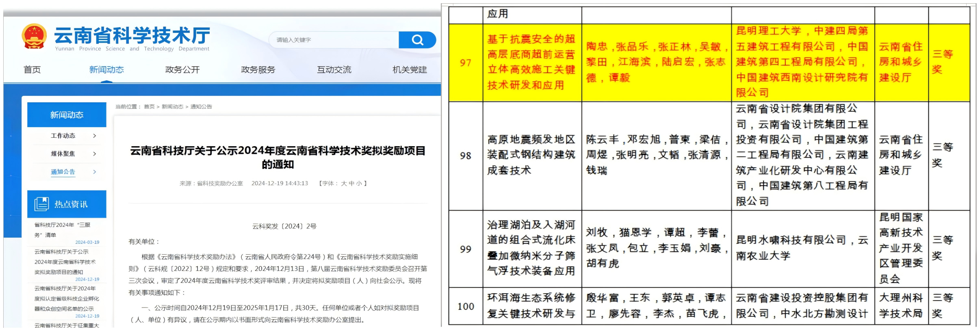980x331 pixels.
Task: Open the 互动交流 navigation item
Action: (x=334, y=70)
